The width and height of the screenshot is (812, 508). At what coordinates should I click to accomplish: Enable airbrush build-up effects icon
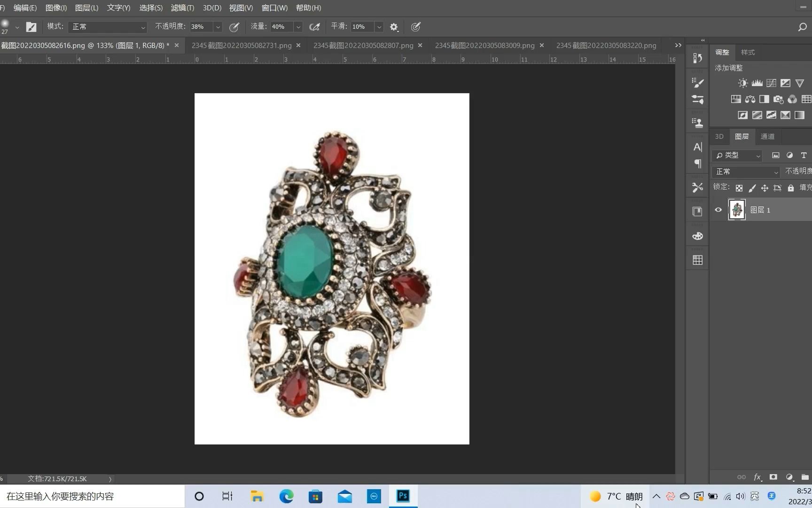[x=314, y=27]
